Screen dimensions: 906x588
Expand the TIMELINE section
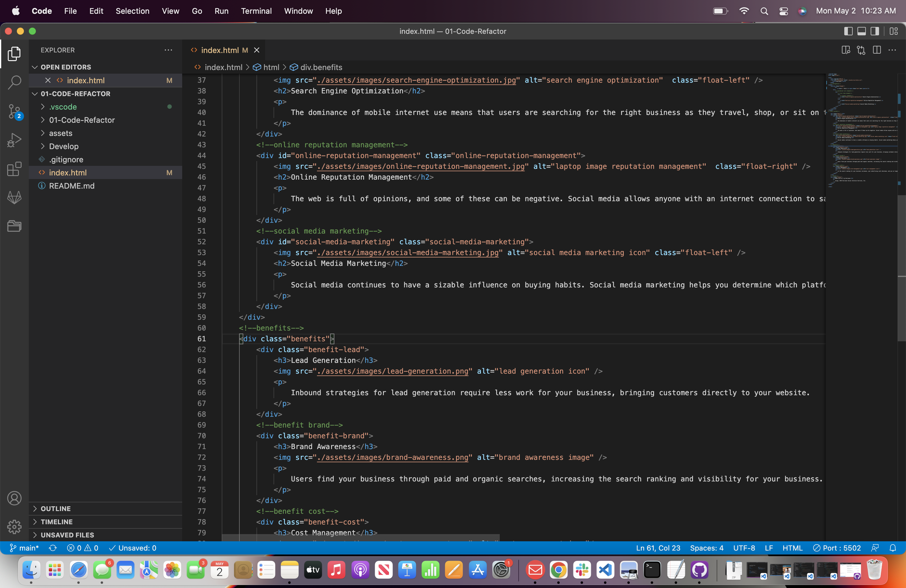coord(105,522)
